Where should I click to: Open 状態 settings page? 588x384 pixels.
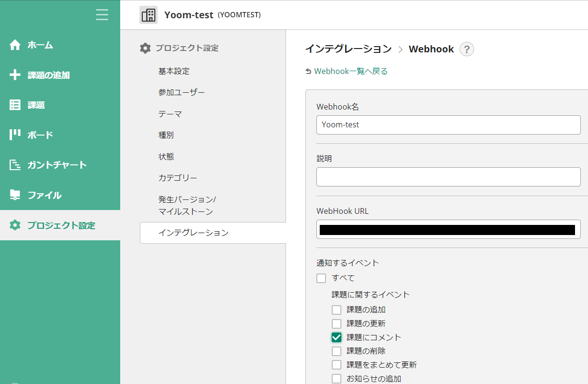pyautogui.click(x=166, y=157)
